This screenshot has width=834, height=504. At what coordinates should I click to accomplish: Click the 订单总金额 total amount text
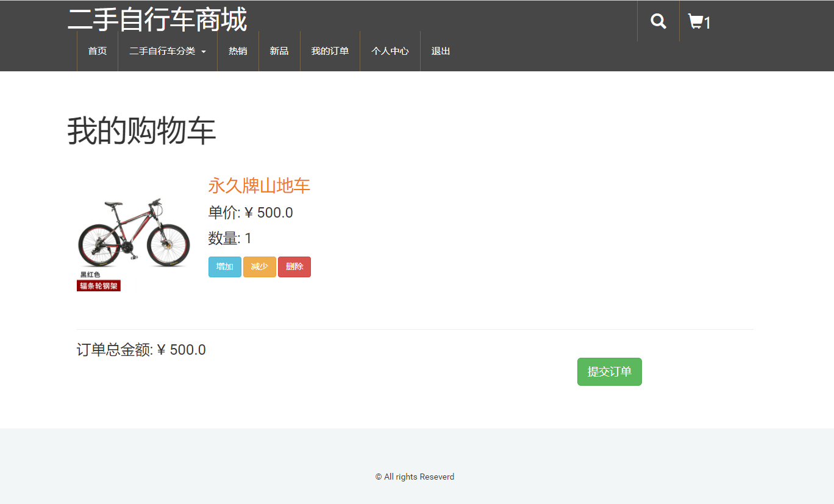141,350
